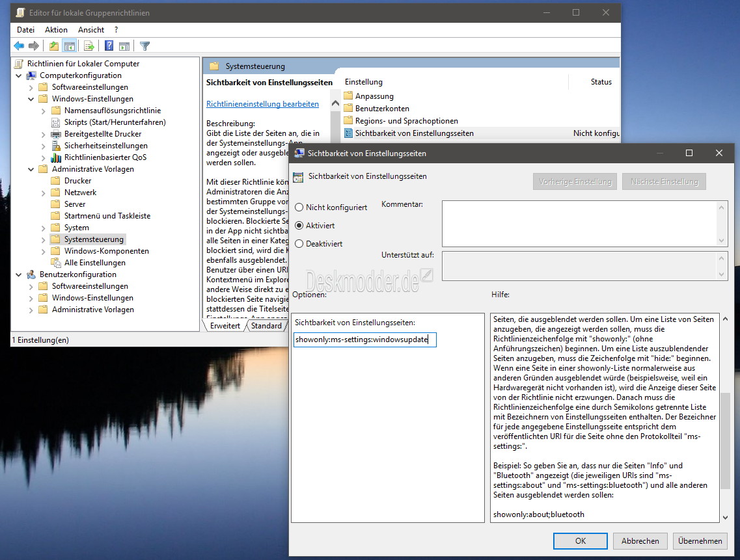The width and height of the screenshot is (740, 560).
Task: Expand Administrative Vorlagen under Benutzerkonfiguration
Action: tap(31, 310)
